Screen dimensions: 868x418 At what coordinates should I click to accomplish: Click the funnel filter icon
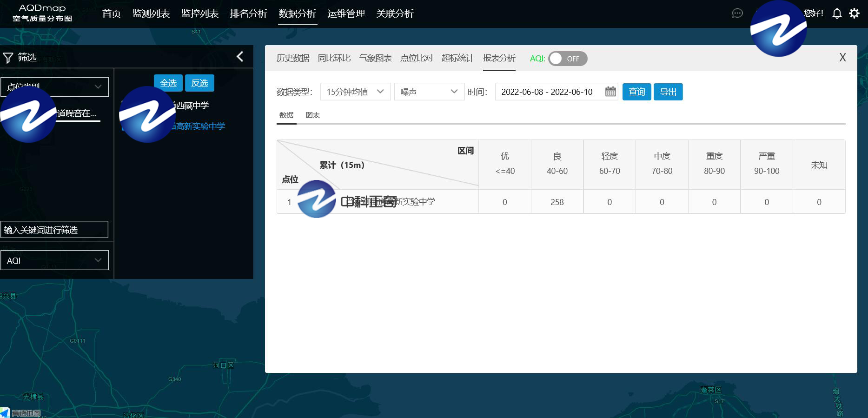coord(8,58)
